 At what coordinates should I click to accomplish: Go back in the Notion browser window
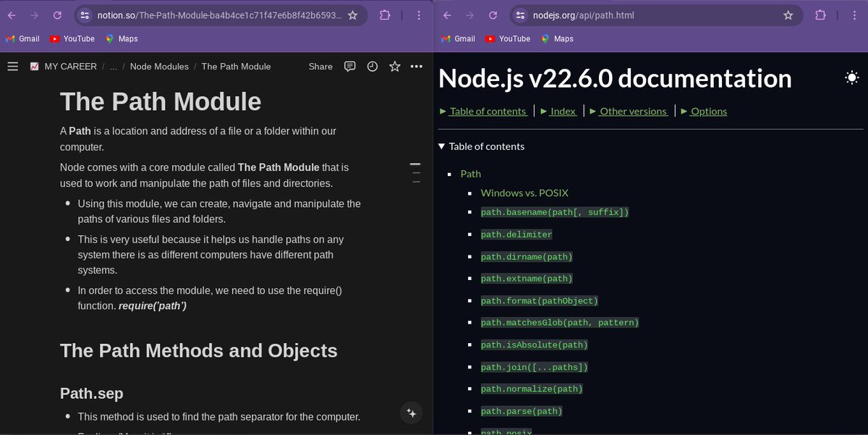click(12, 14)
